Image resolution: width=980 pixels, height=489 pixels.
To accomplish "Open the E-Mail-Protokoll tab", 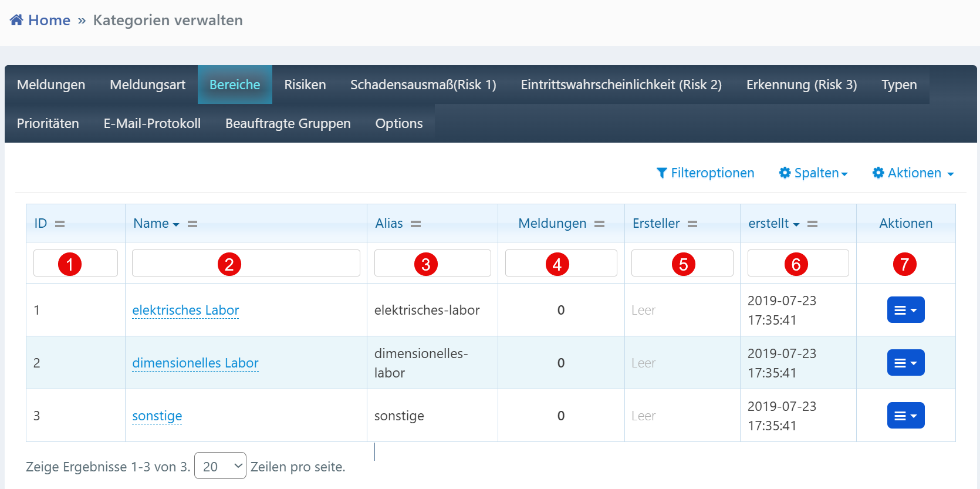I will pyautogui.click(x=152, y=124).
